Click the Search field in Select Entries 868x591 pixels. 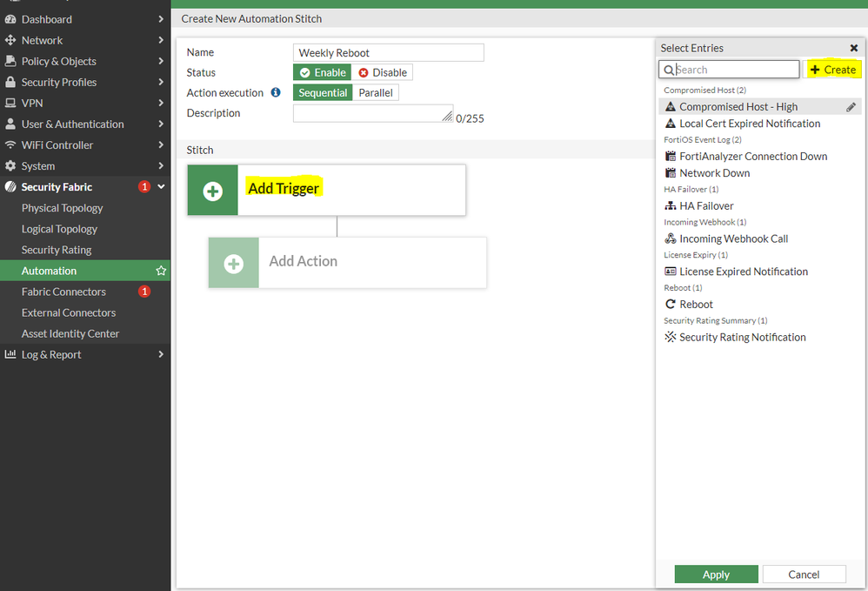point(729,70)
